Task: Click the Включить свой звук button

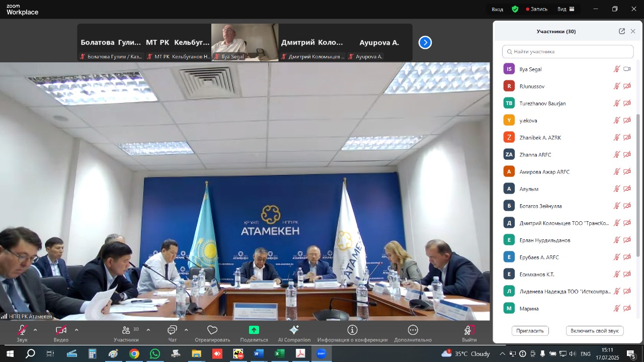Action: pyautogui.click(x=595, y=331)
